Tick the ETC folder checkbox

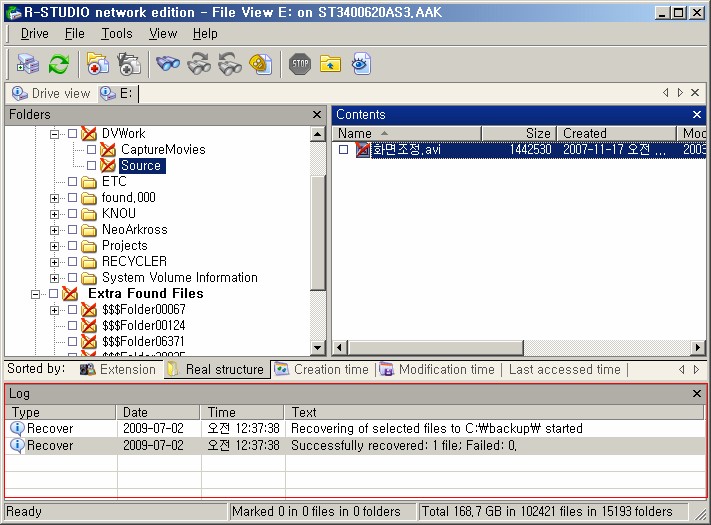click(x=72, y=182)
